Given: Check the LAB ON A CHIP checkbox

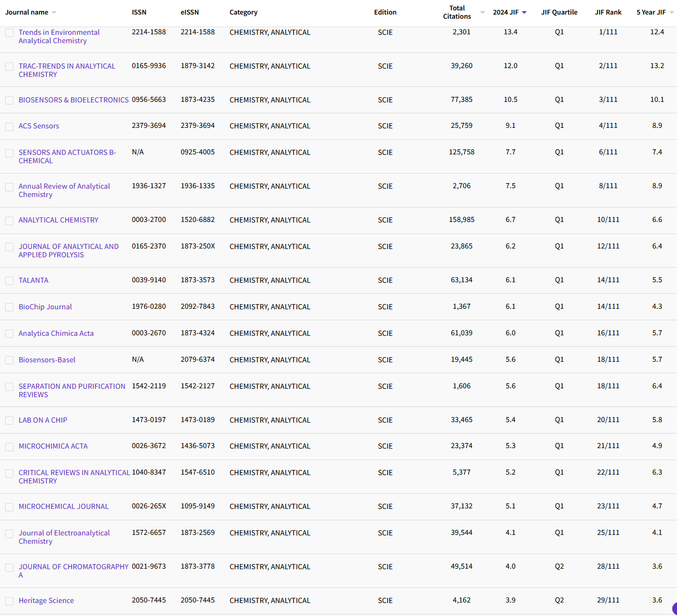Looking at the screenshot, I should 9,421.
